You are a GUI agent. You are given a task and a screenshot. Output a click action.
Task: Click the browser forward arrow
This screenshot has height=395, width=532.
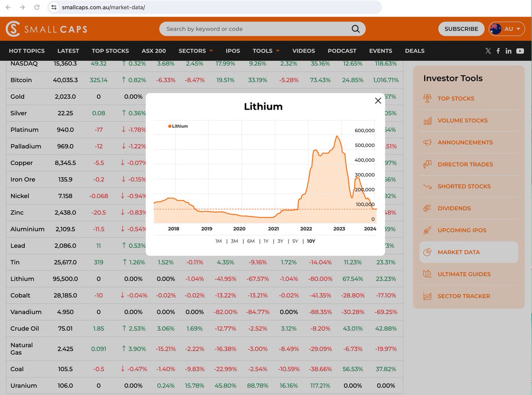22,7
